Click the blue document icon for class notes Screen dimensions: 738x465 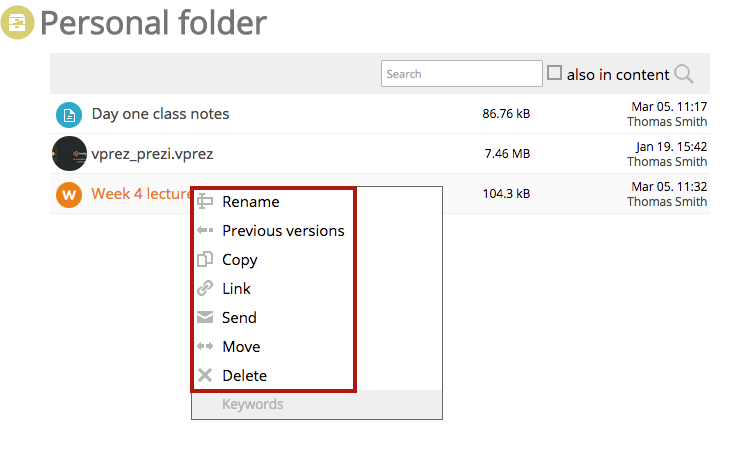click(69, 115)
